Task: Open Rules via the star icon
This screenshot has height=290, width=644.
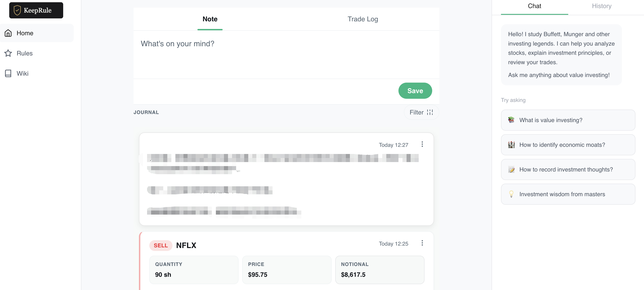Action: (8, 53)
